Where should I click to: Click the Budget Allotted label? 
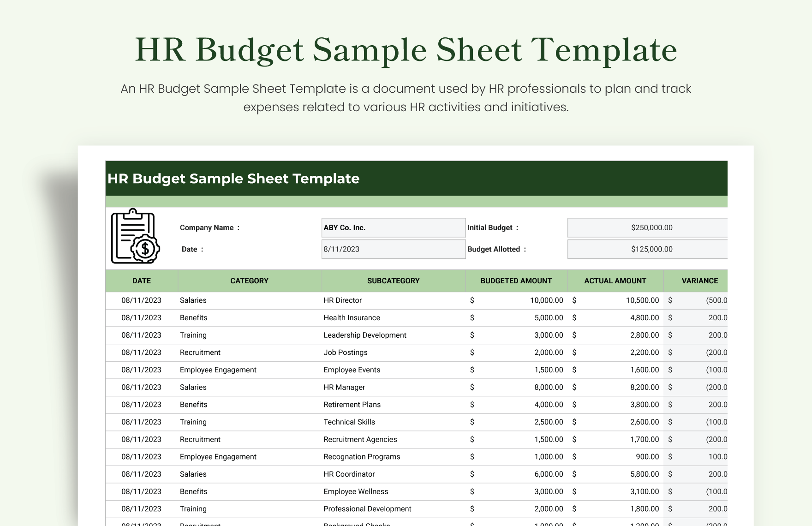(x=497, y=249)
